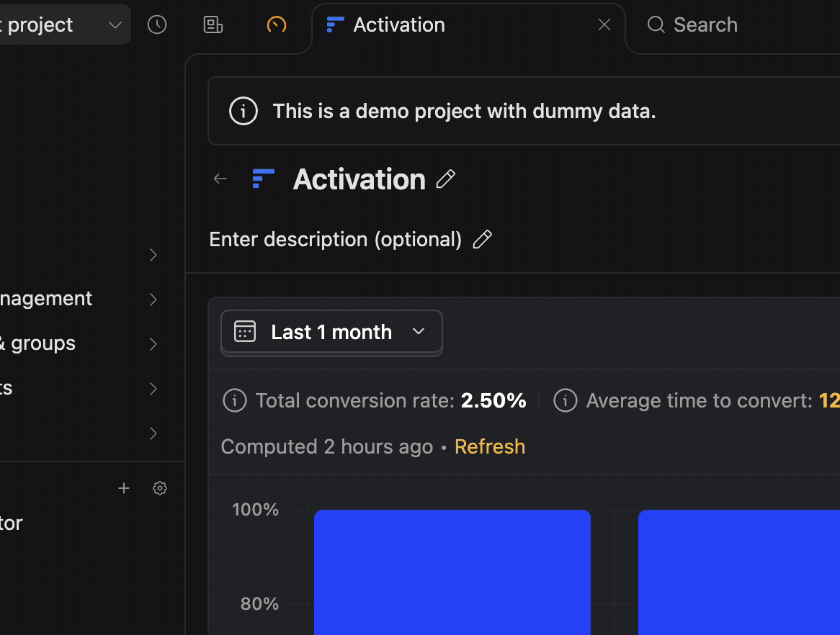Click the funnel icon beside Activation title
Viewport: 840px width, 635px height.
263,179
